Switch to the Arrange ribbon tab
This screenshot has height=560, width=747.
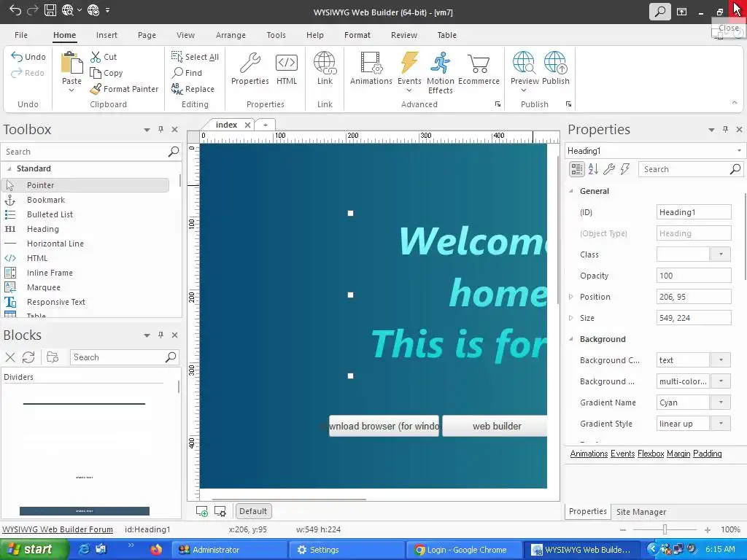[x=231, y=35]
